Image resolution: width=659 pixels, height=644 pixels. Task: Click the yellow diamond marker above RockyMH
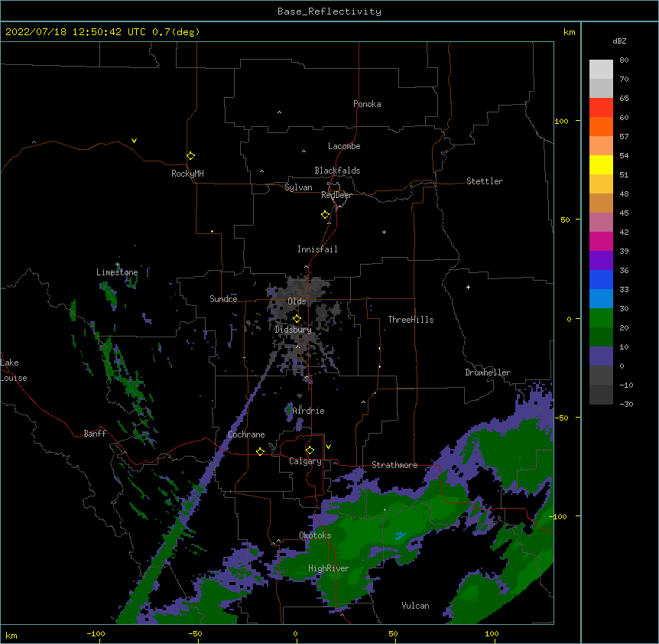click(191, 156)
